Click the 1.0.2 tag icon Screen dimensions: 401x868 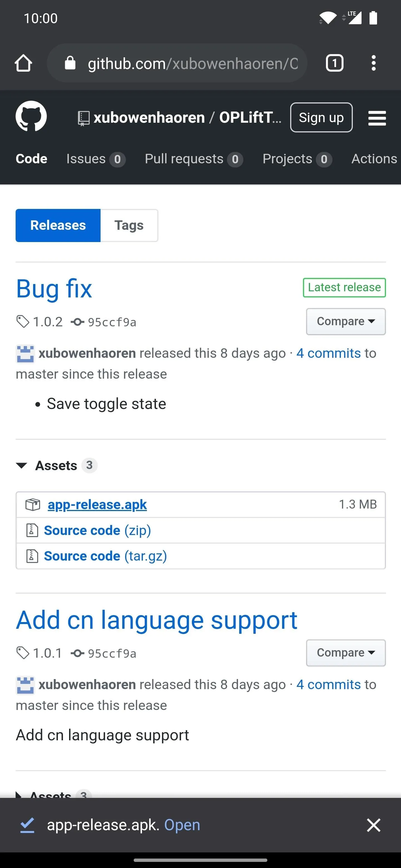pyautogui.click(x=23, y=322)
